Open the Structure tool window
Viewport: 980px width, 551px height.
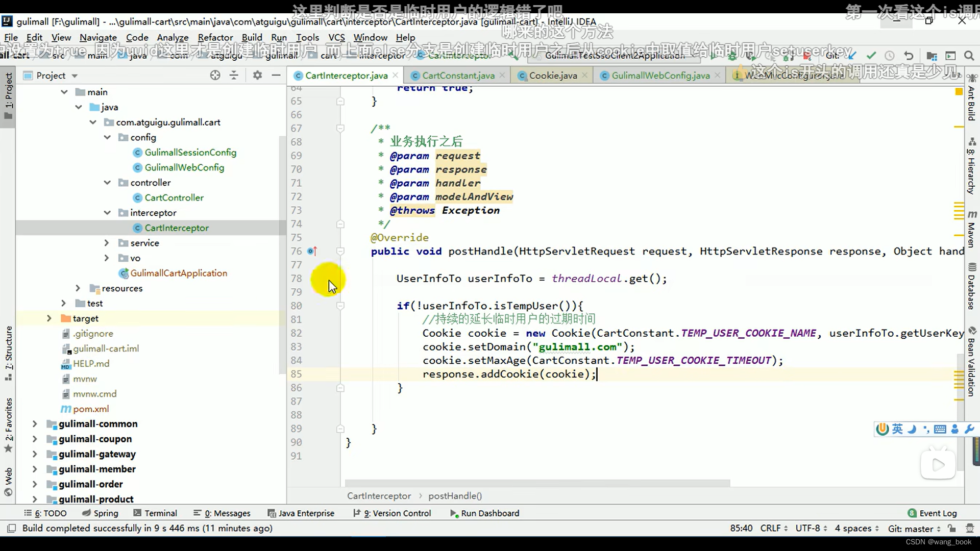tap(9, 353)
